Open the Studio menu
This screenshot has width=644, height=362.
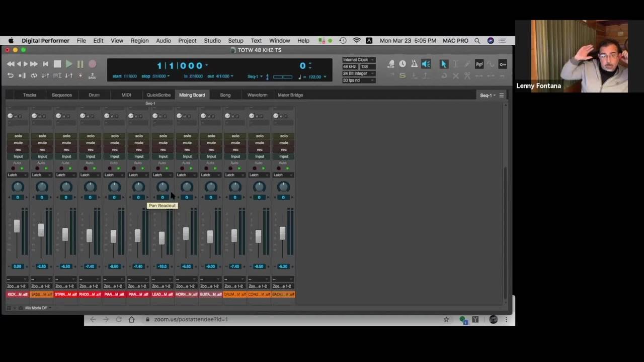tap(212, 41)
